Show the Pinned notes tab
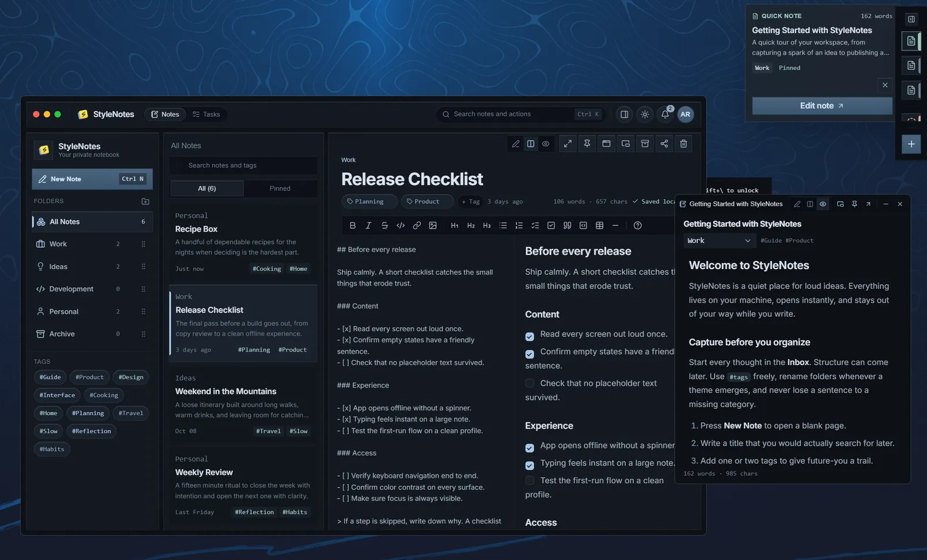 tap(280, 188)
